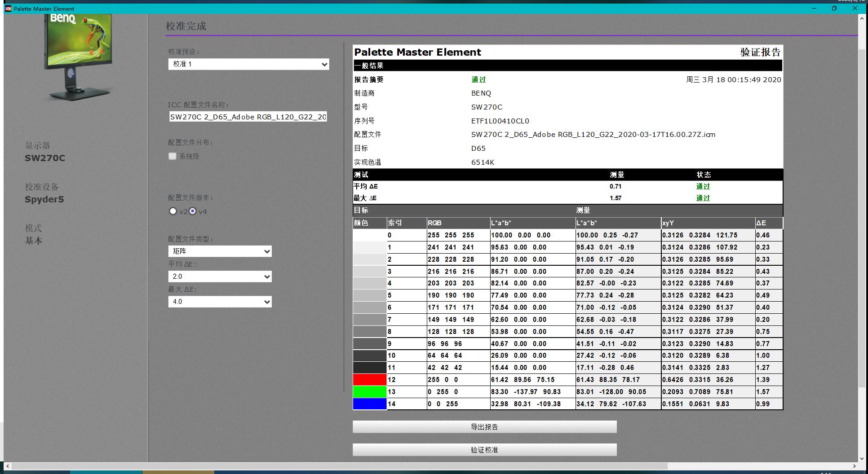Viewport: 868px width, 474px height.
Task: Open the 平均 ΔE 2.0 dropdown
Action: coord(220,276)
